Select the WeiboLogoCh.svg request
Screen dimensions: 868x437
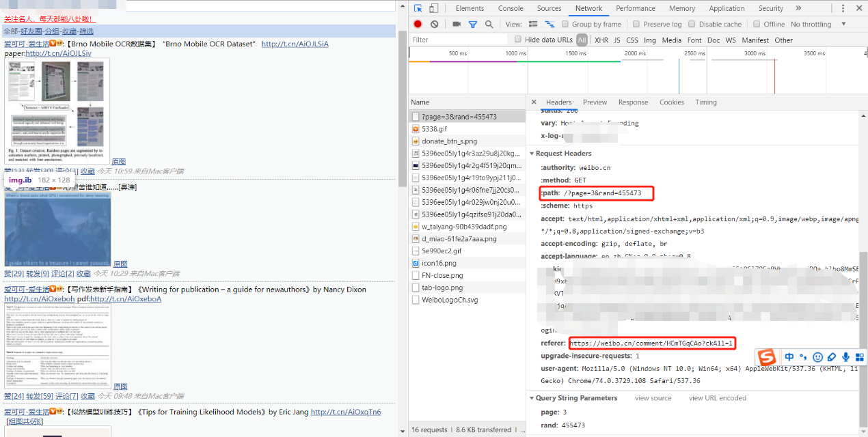click(467, 300)
